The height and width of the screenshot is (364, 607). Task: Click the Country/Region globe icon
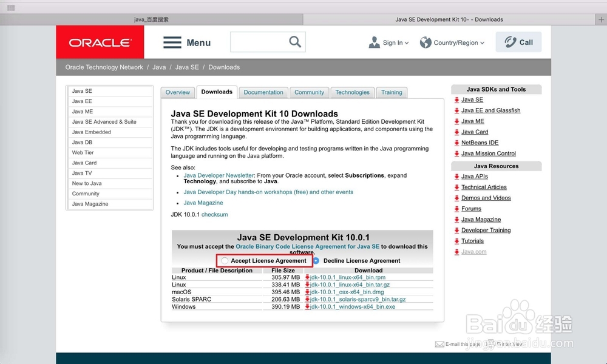coord(426,42)
